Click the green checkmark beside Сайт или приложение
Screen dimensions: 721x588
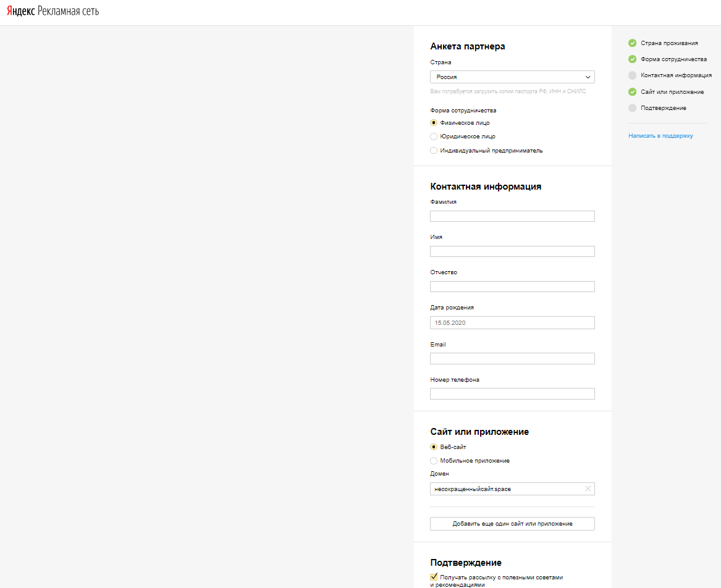pyautogui.click(x=632, y=92)
